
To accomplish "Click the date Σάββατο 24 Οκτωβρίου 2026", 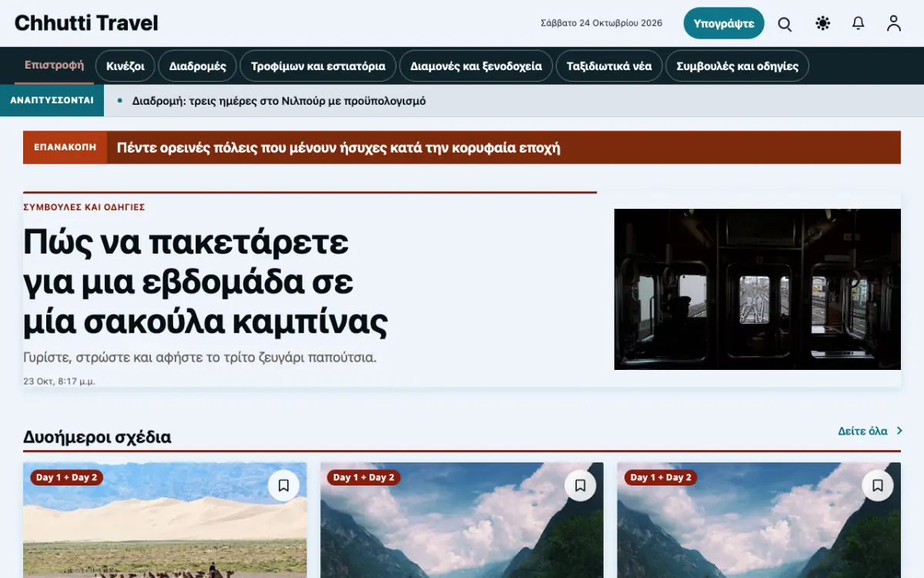I will 601,23.
